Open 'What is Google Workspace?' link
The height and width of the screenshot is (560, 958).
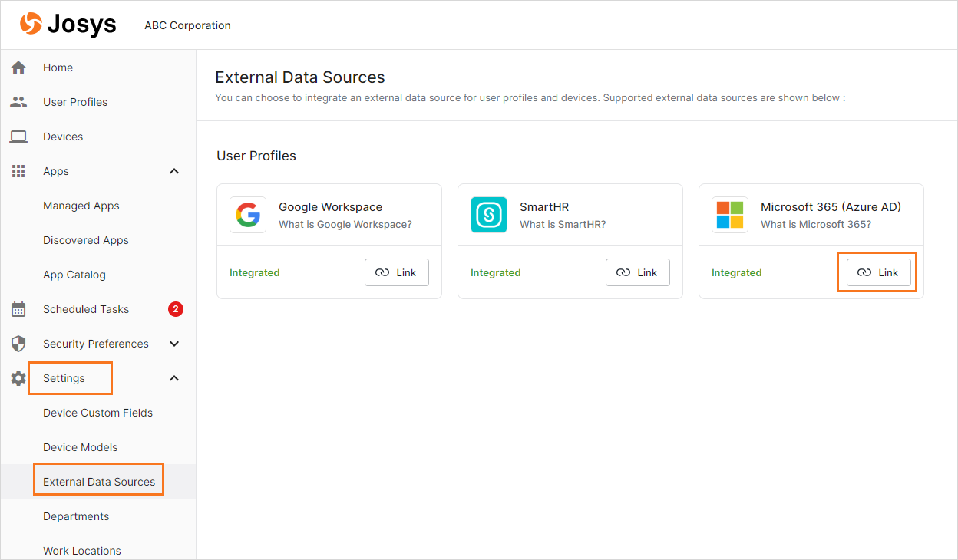(x=345, y=225)
